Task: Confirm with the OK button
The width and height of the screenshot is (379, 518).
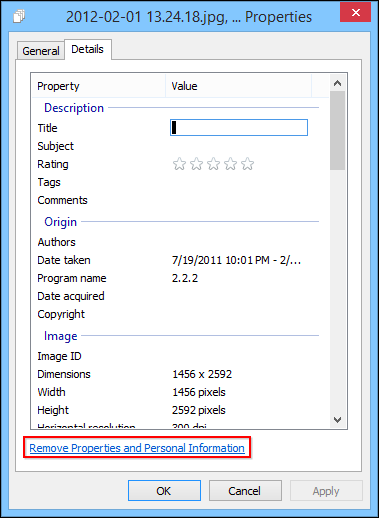Action: (164, 491)
